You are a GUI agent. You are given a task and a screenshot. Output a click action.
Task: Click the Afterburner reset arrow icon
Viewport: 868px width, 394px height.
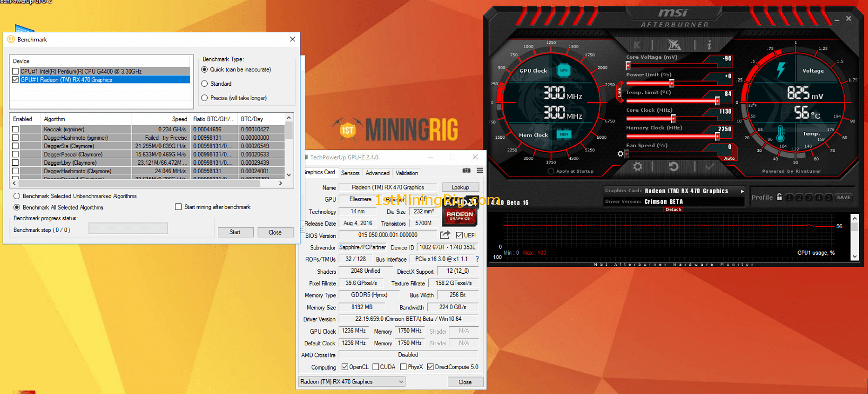[x=674, y=167]
